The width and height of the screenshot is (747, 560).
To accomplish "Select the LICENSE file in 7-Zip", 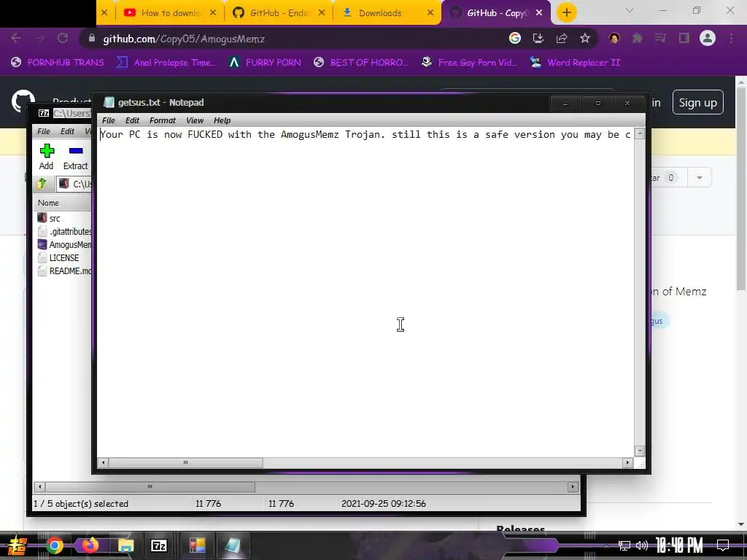I will [x=58, y=257].
